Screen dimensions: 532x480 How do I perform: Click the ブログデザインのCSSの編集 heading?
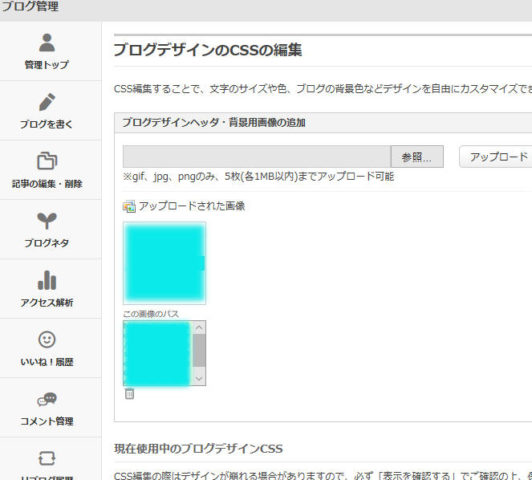[208, 50]
